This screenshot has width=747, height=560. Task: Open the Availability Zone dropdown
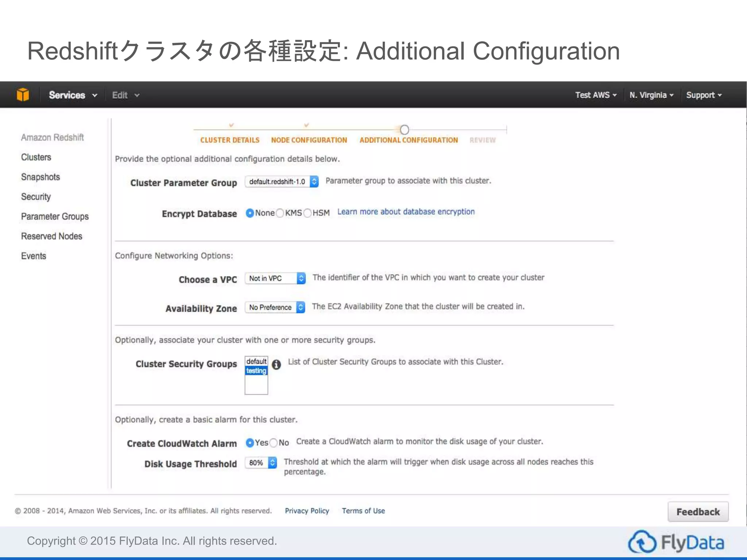(275, 307)
